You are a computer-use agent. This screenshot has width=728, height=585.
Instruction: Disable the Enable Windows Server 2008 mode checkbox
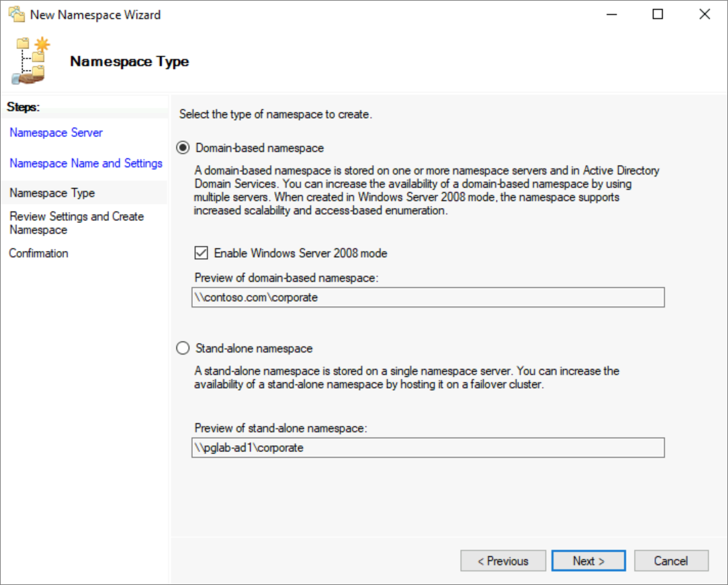click(x=201, y=253)
